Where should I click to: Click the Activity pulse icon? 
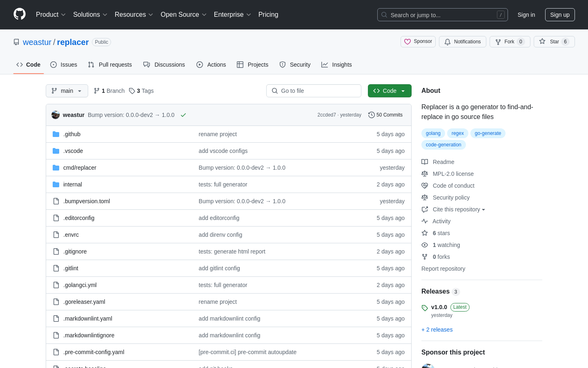point(425,221)
